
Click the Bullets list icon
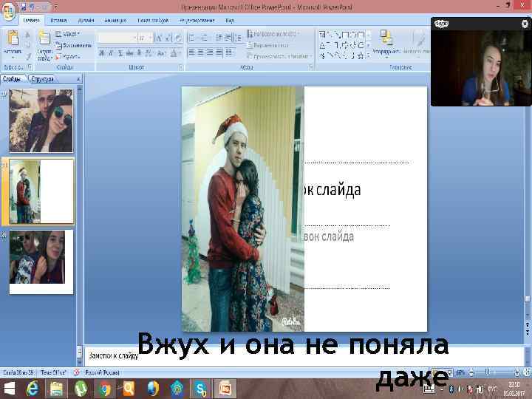pos(192,38)
